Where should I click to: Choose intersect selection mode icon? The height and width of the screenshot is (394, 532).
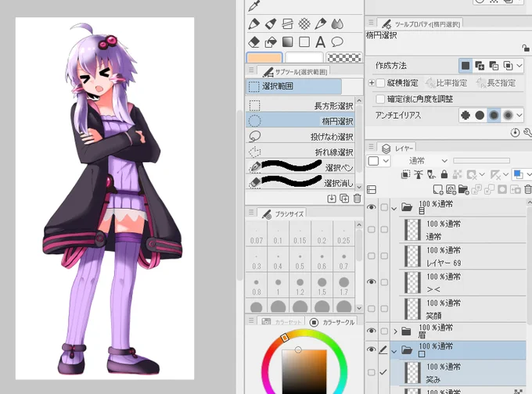508,66
